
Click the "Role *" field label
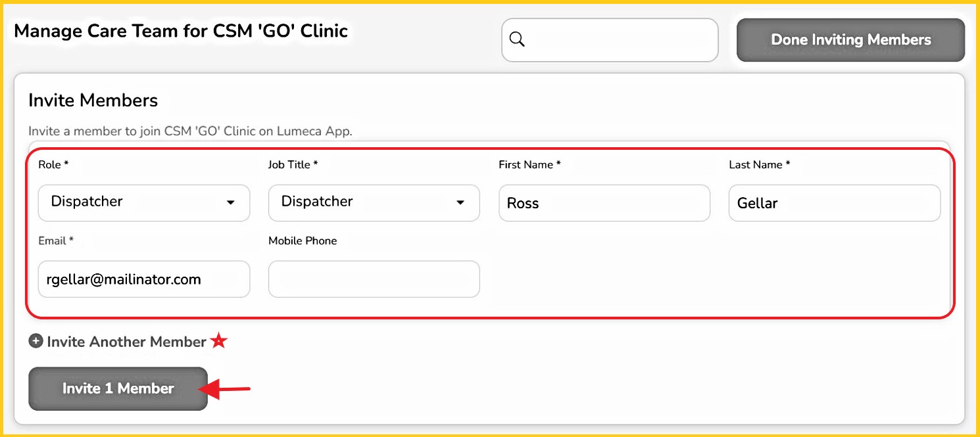pos(53,165)
